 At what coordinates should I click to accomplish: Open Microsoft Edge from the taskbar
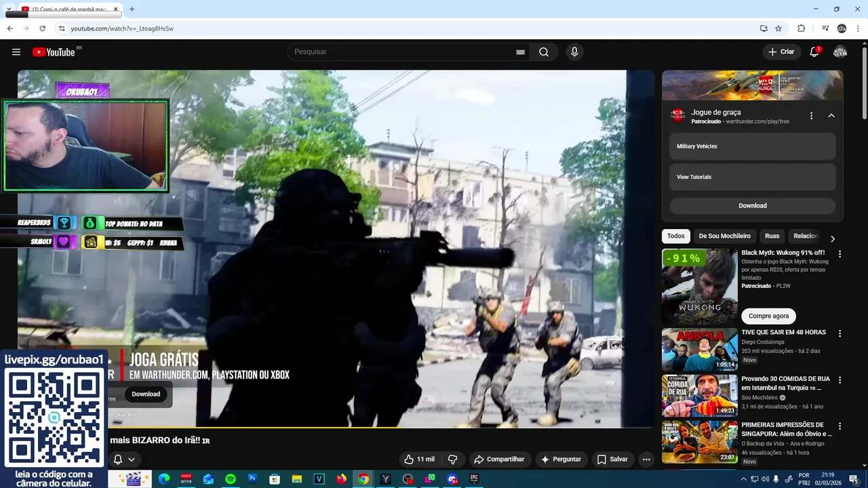[164, 479]
